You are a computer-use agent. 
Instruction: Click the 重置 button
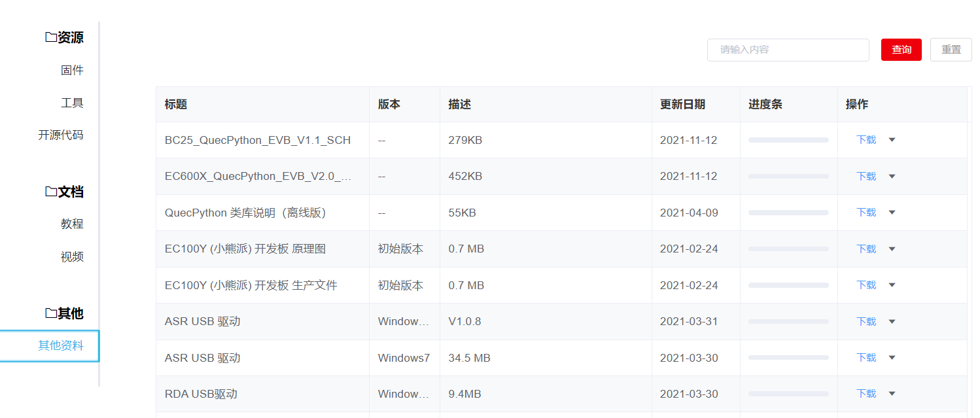tap(951, 49)
